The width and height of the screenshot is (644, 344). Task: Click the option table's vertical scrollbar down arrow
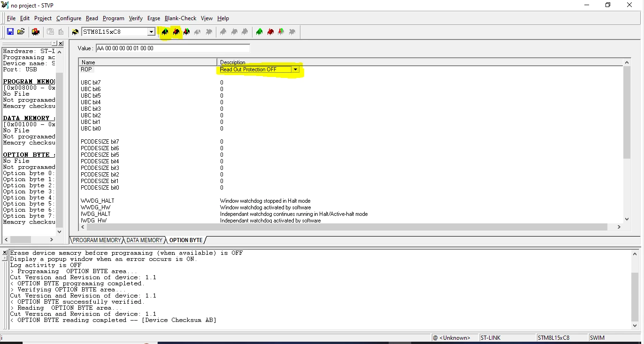click(627, 219)
